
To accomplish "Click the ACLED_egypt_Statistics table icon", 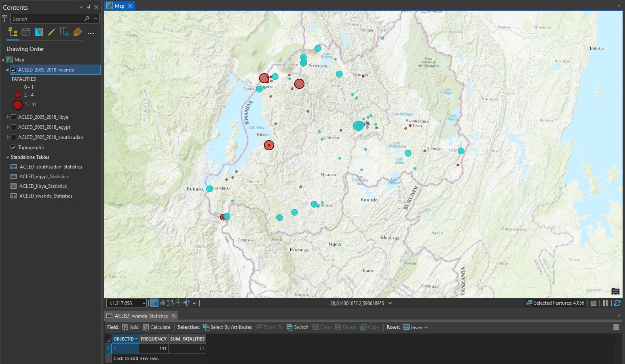I will (13, 177).
